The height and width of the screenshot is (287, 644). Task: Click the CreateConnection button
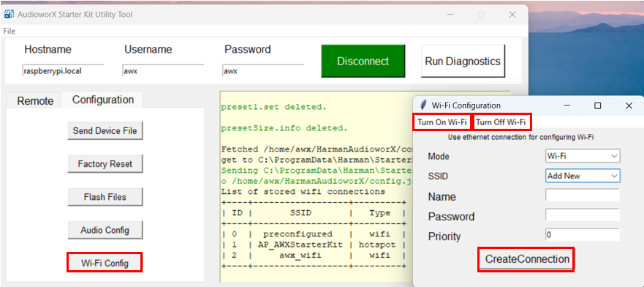(x=527, y=259)
